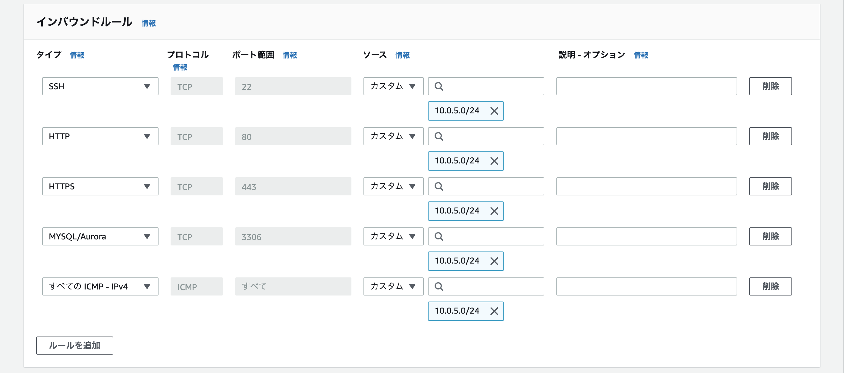Delete the HTTPS rule with its 削除 button
This screenshot has width=868, height=373.
pyautogui.click(x=770, y=186)
